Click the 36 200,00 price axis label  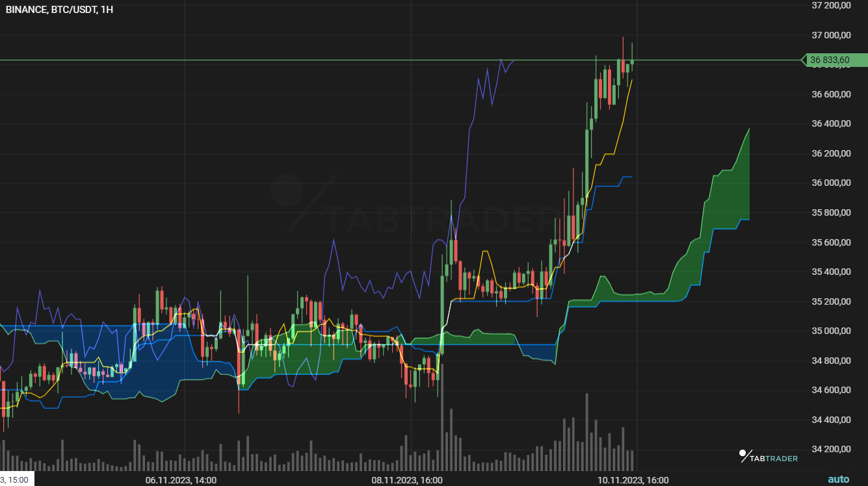coord(832,153)
